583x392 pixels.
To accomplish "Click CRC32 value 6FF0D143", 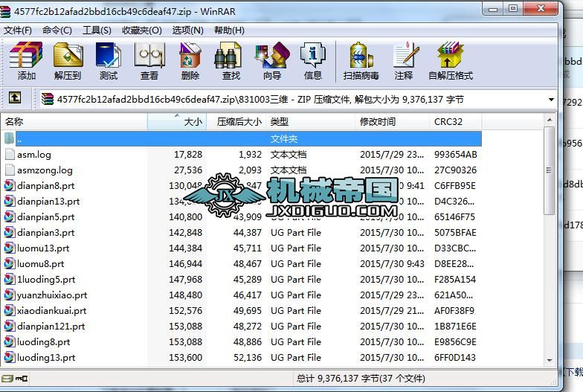I will pyautogui.click(x=455, y=357).
